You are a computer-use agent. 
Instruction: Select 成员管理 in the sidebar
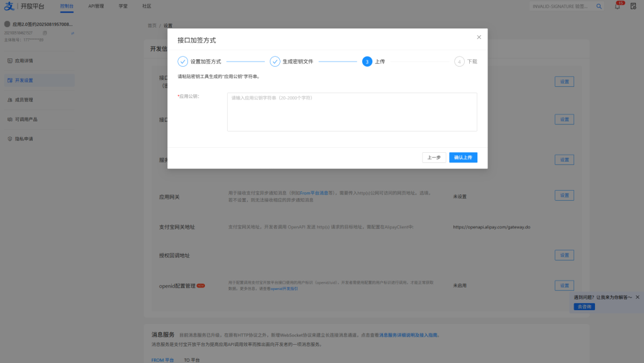(24, 99)
